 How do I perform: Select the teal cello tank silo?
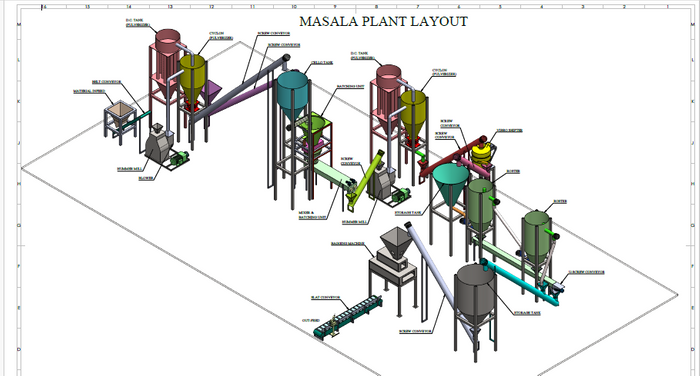292,95
